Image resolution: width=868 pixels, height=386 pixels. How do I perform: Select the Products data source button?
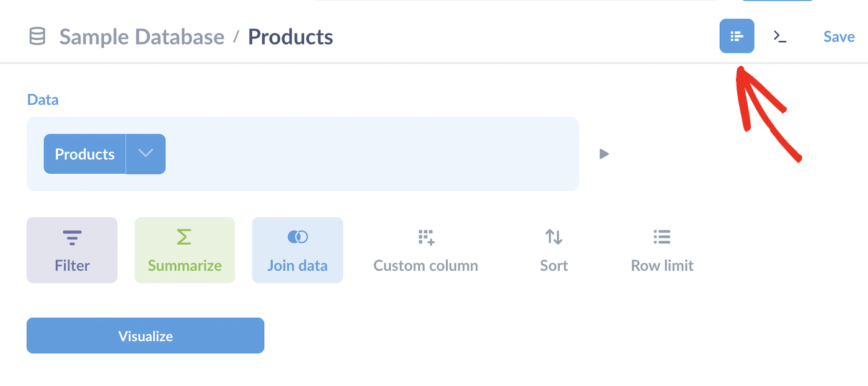(84, 154)
